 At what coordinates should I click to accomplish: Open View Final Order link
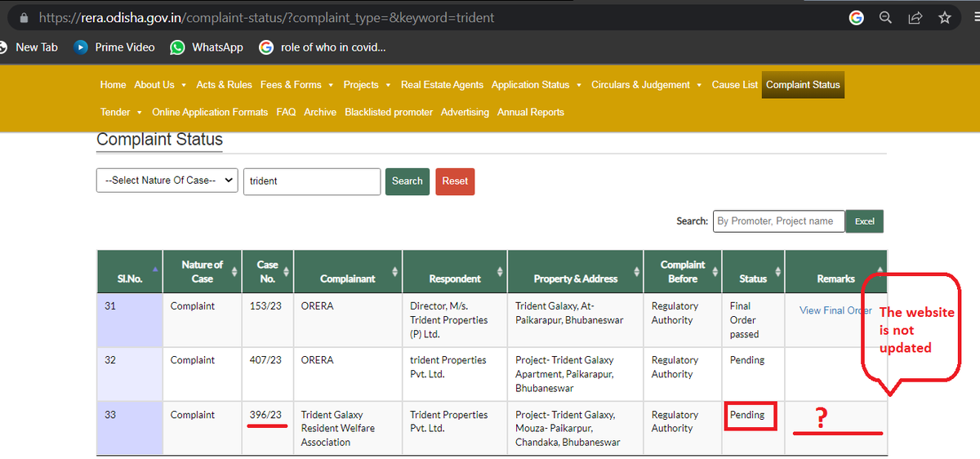click(x=835, y=310)
